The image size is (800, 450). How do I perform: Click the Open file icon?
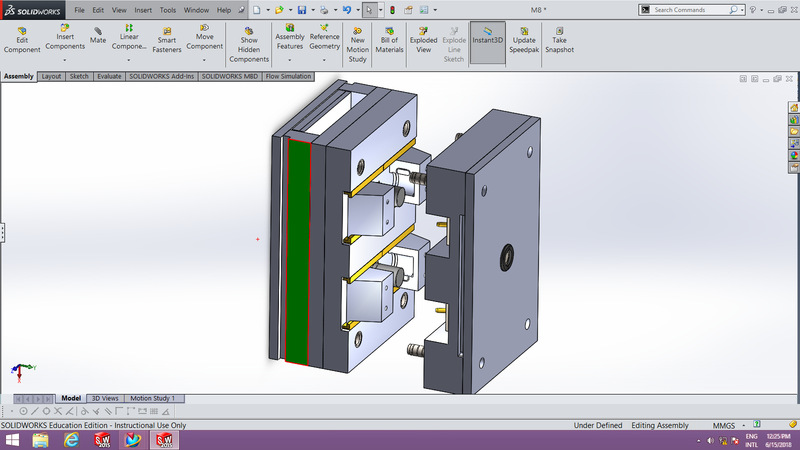coord(279,10)
